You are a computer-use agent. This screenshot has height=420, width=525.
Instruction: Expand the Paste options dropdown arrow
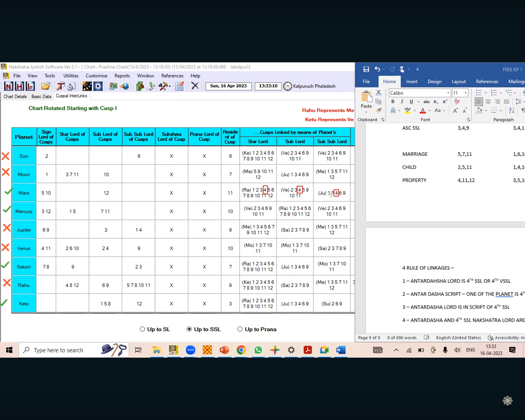[x=366, y=112]
